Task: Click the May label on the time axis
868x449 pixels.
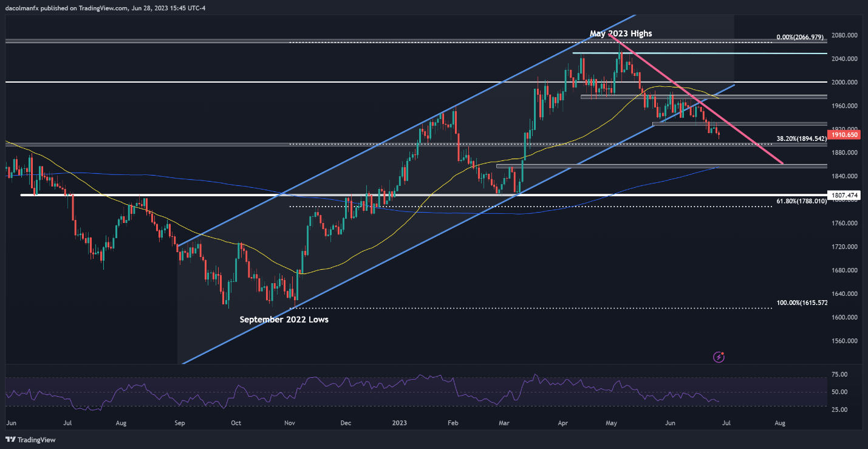Action: point(612,422)
